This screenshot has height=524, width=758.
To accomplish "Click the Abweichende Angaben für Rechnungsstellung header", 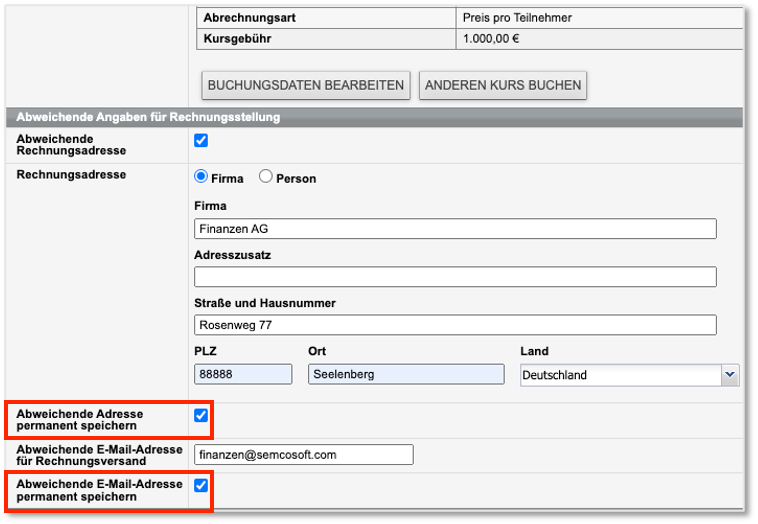I will (x=148, y=117).
